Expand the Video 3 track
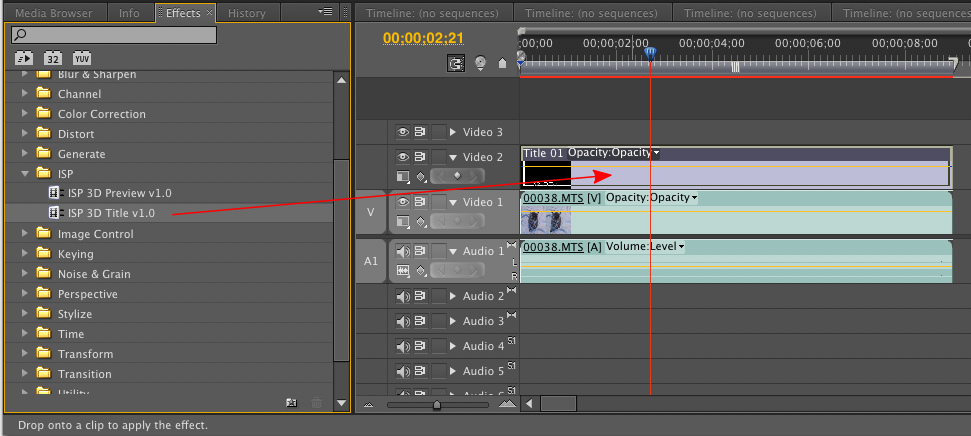971x436 pixels. [x=453, y=132]
